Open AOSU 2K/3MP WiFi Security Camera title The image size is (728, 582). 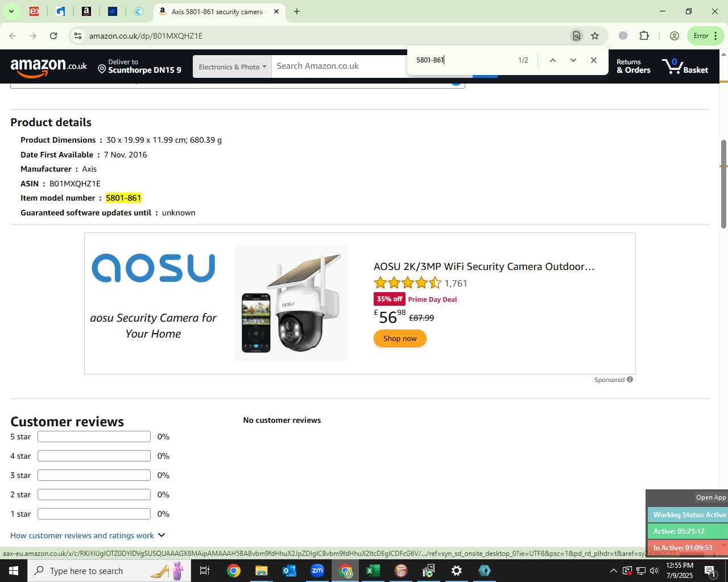[484, 267]
